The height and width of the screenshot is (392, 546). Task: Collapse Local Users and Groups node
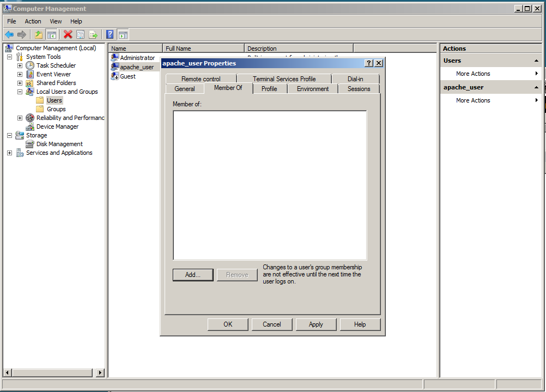20,92
